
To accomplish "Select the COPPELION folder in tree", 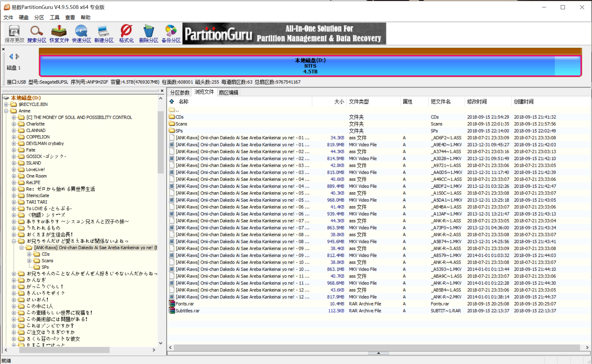I will [38, 137].
